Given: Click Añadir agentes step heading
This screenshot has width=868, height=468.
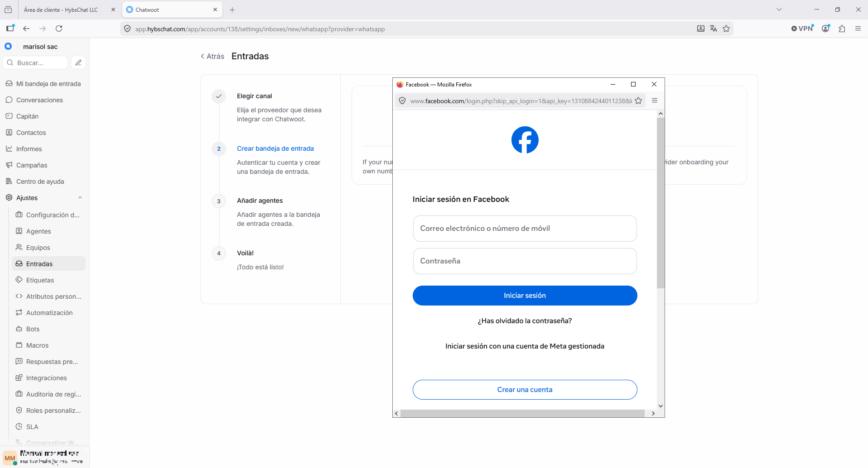Looking at the screenshot, I should point(260,201).
